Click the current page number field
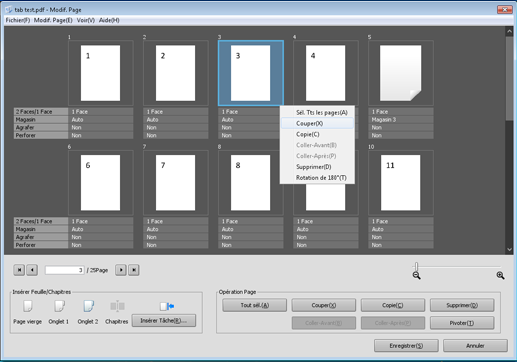The width and height of the screenshot is (517, 362). [x=65, y=270]
